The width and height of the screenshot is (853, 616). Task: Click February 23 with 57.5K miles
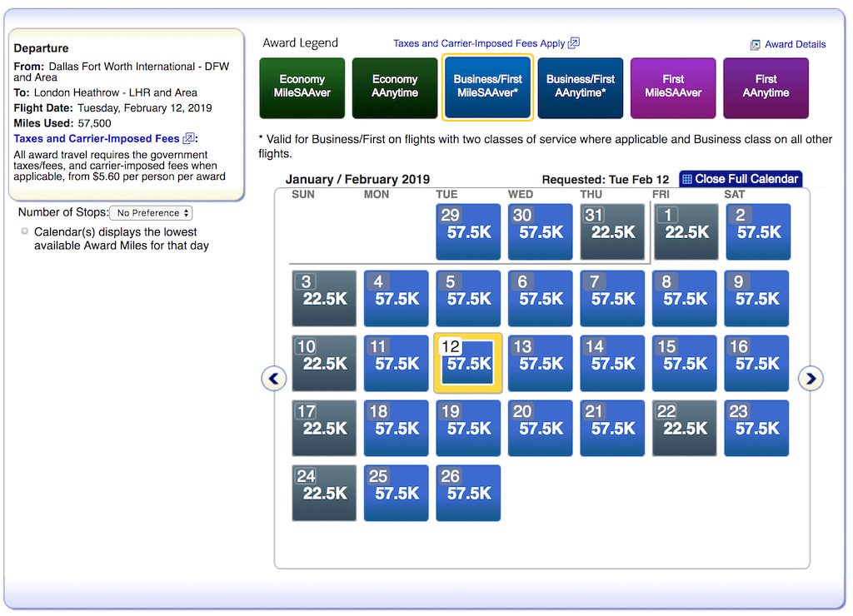click(x=756, y=429)
